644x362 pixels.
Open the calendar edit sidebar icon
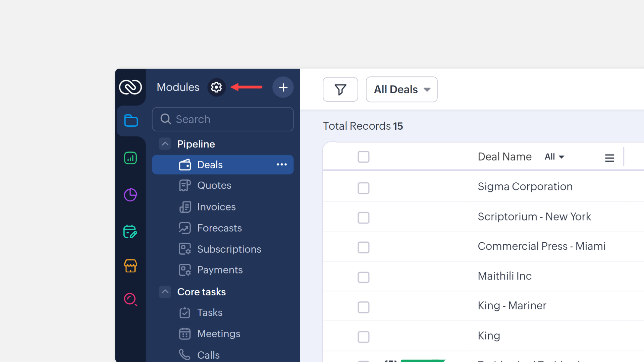click(130, 232)
